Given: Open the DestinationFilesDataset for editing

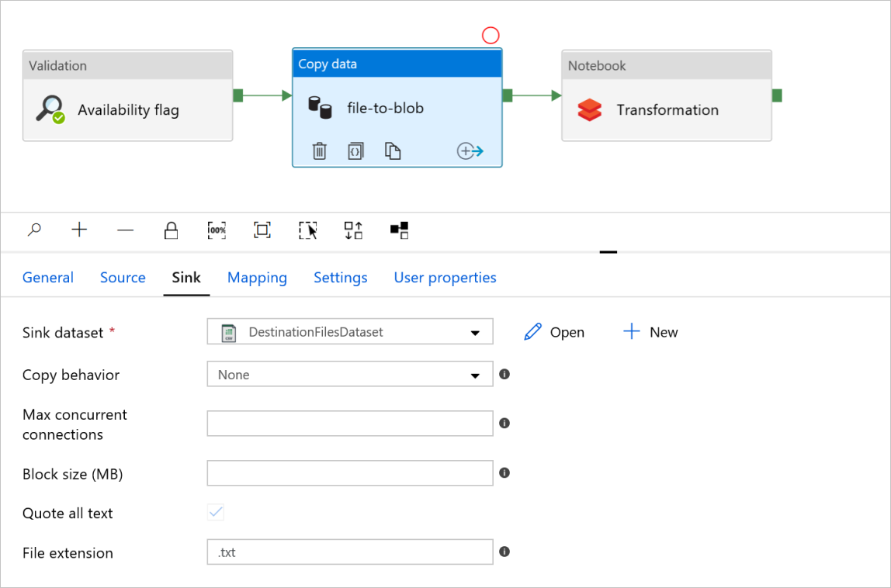Looking at the screenshot, I should [x=554, y=332].
